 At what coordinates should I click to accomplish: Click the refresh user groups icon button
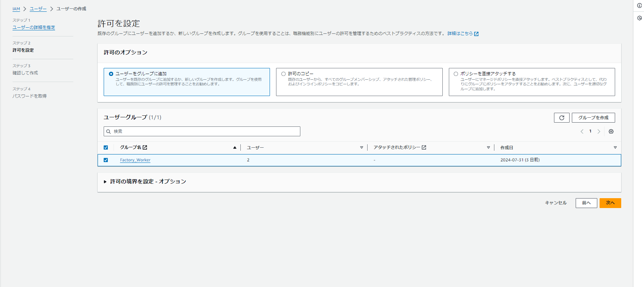pyautogui.click(x=562, y=118)
